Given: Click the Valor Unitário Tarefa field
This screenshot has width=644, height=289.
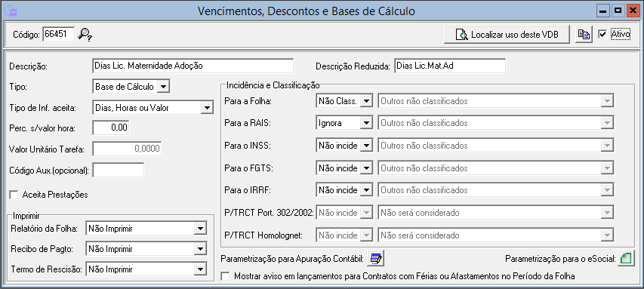Looking at the screenshot, I should (x=127, y=149).
